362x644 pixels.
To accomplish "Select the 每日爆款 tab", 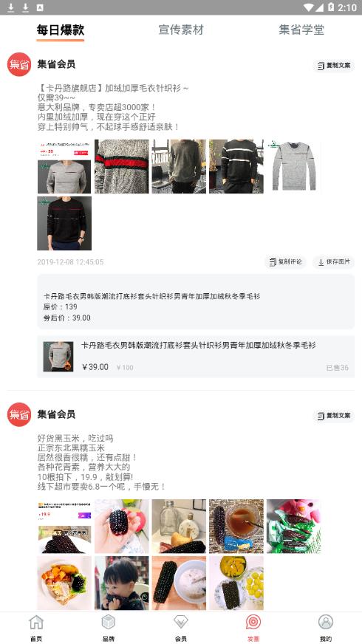I will (61, 30).
